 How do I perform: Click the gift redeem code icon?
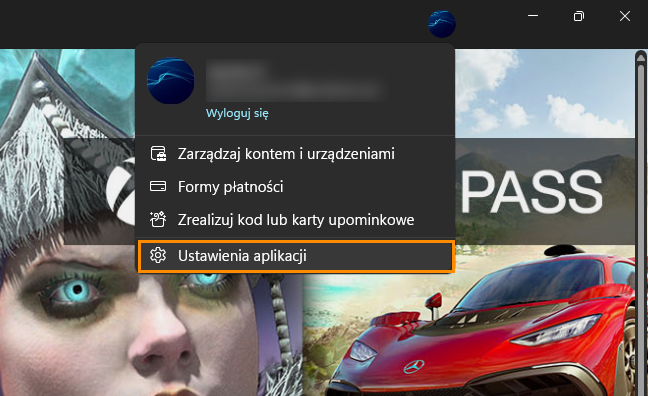158,219
